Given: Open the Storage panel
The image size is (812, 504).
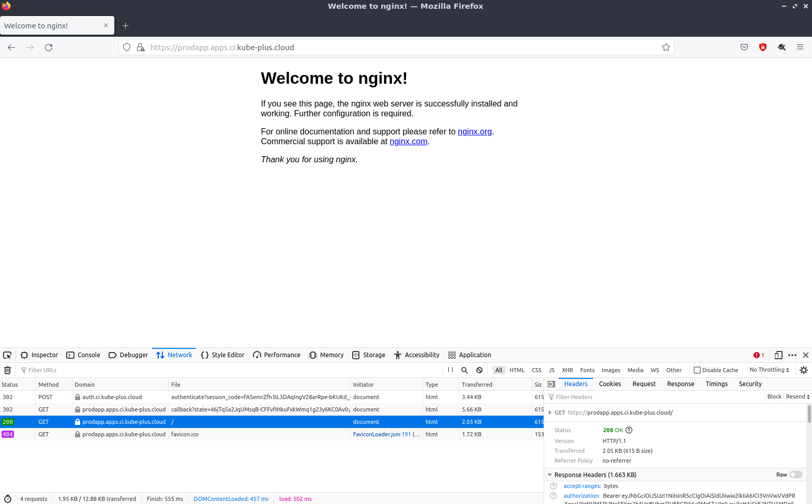Looking at the screenshot, I should tap(369, 355).
